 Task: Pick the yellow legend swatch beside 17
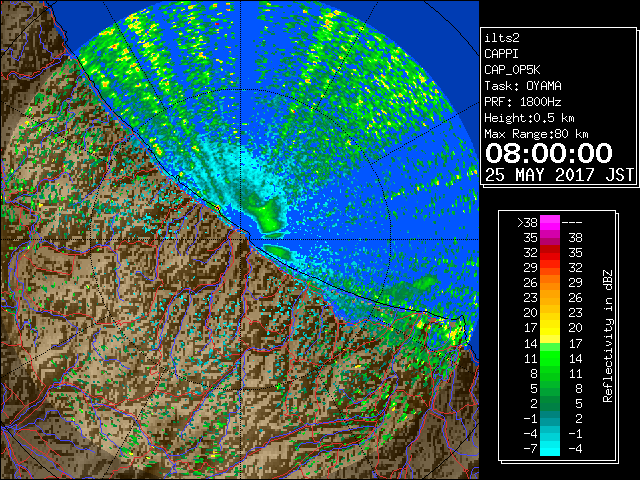[550, 328]
